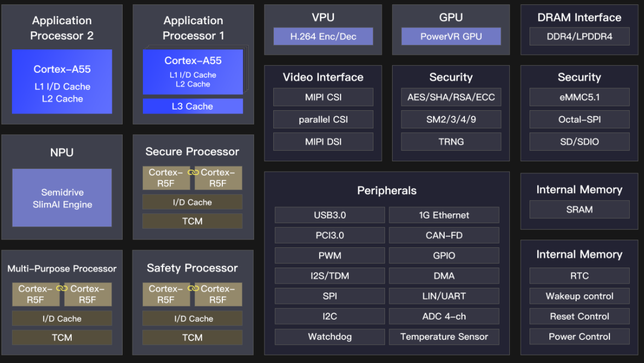Screen dimensions: 644x363
Task: Click the link icon in Multi-Purpose Processor
Action: pyautogui.click(x=62, y=288)
